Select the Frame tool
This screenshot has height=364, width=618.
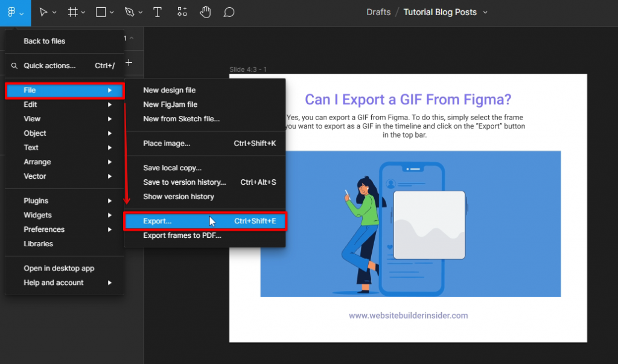pos(72,12)
